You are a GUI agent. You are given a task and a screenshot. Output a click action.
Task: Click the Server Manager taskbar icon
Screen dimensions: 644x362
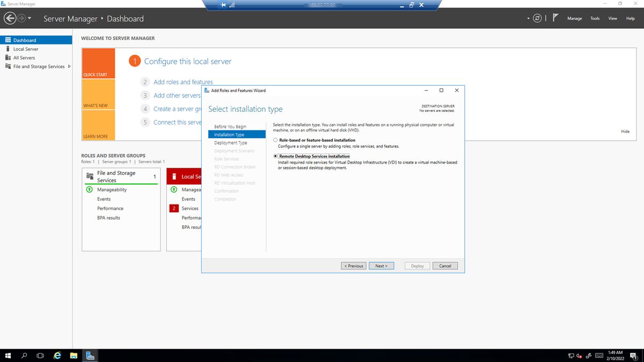90,356
